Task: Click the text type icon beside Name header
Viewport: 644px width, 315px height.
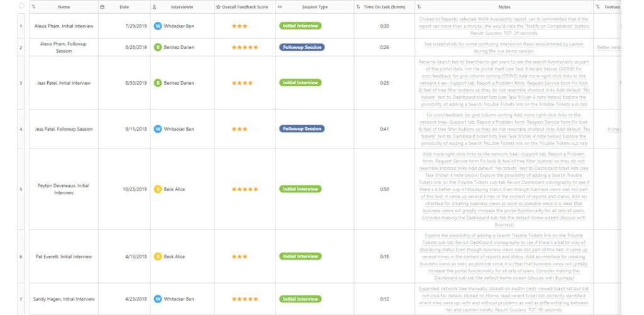Action: 34,7
